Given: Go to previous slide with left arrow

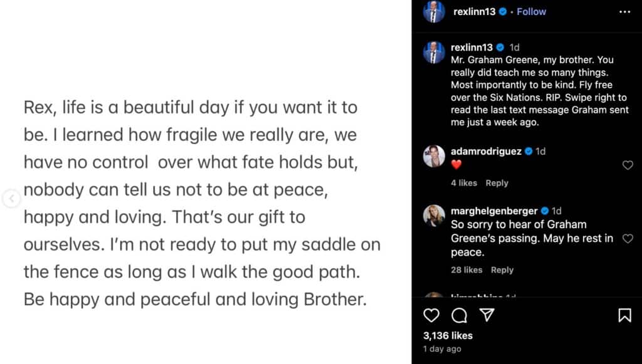Looking at the screenshot, I should (11, 199).
